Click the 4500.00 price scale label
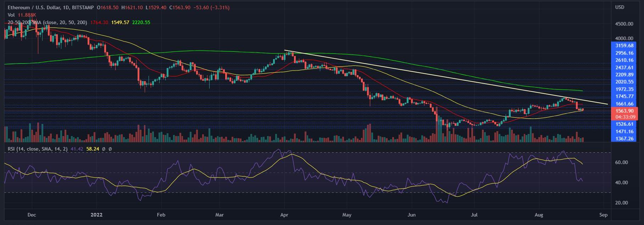This screenshot has width=644, height=225. click(x=624, y=24)
